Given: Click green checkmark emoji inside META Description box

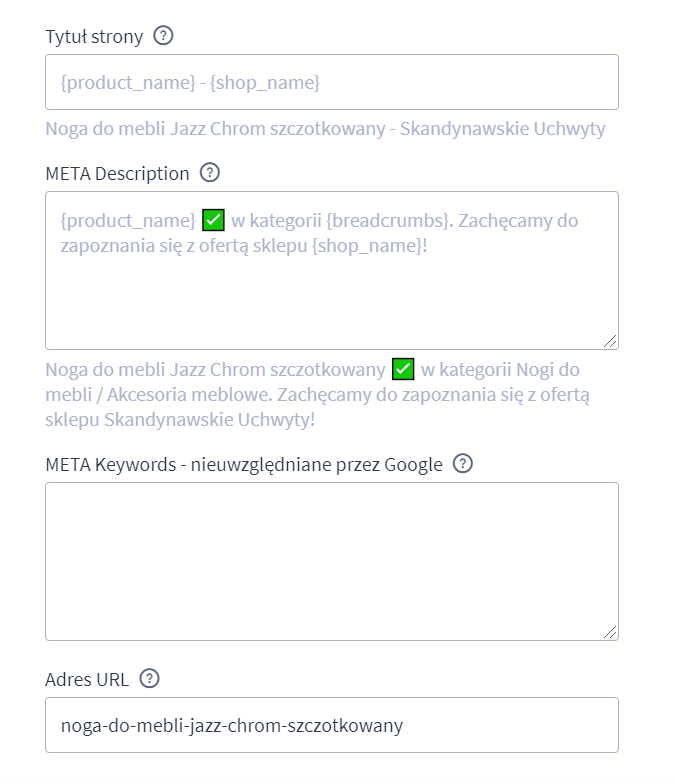Looking at the screenshot, I should (214, 220).
